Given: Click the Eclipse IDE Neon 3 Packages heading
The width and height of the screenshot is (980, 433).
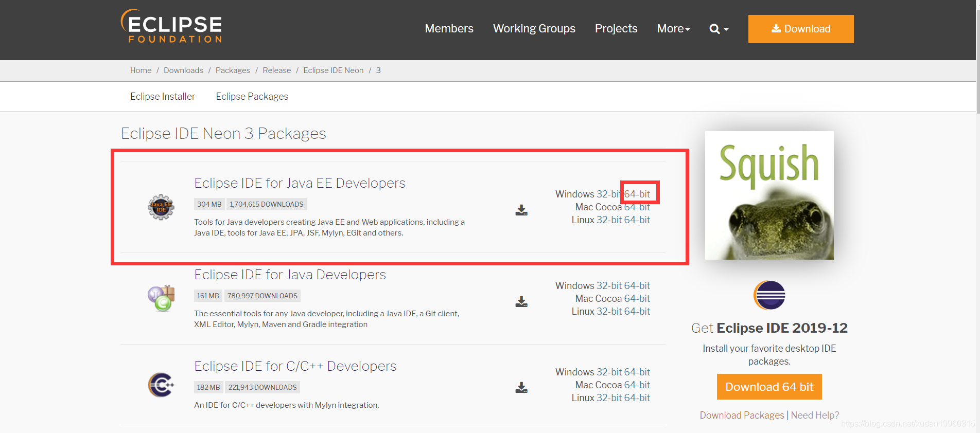Looking at the screenshot, I should tap(223, 134).
